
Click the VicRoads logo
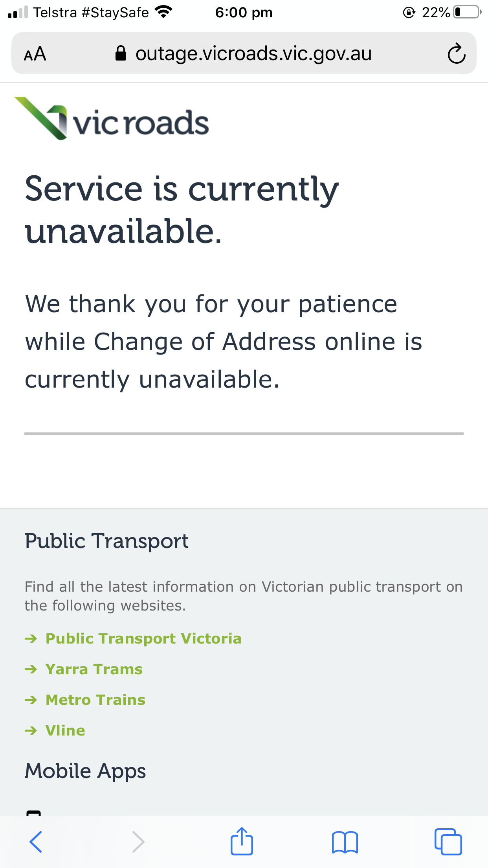click(x=112, y=119)
